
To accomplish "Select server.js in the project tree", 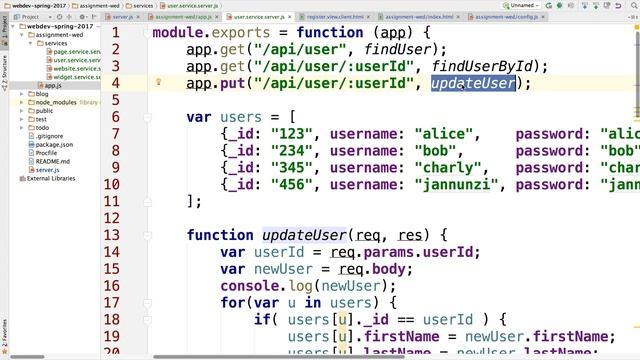I will click(x=44, y=170).
